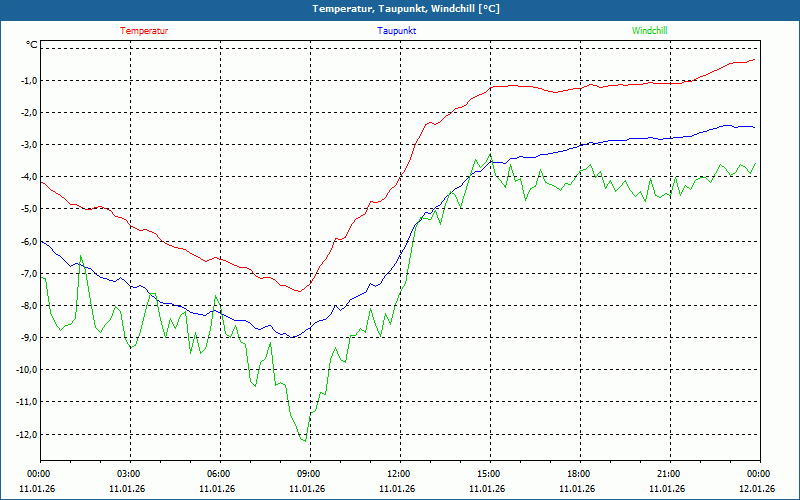Click the '-4,0' y-axis value
800x500 pixels.
29,177
